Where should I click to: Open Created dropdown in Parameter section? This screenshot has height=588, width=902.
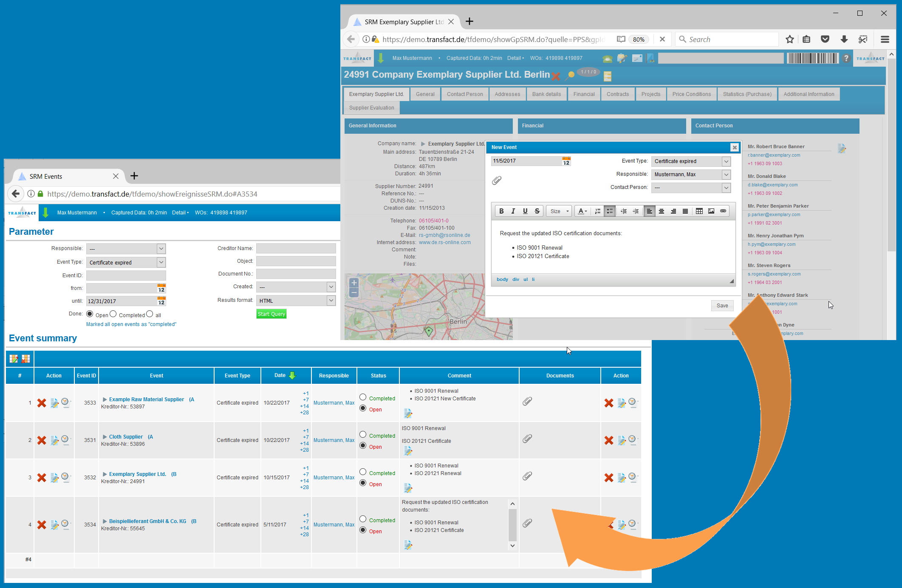pos(296,287)
